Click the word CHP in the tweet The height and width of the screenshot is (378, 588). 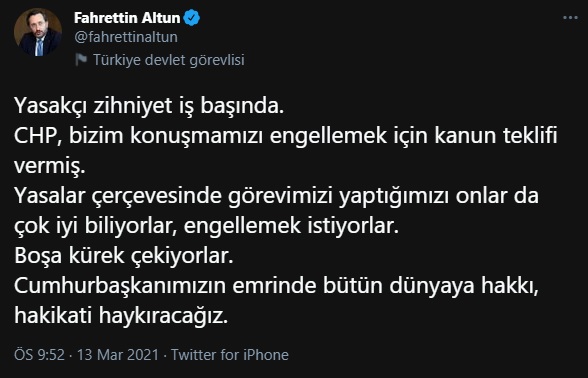pyautogui.click(x=35, y=136)
